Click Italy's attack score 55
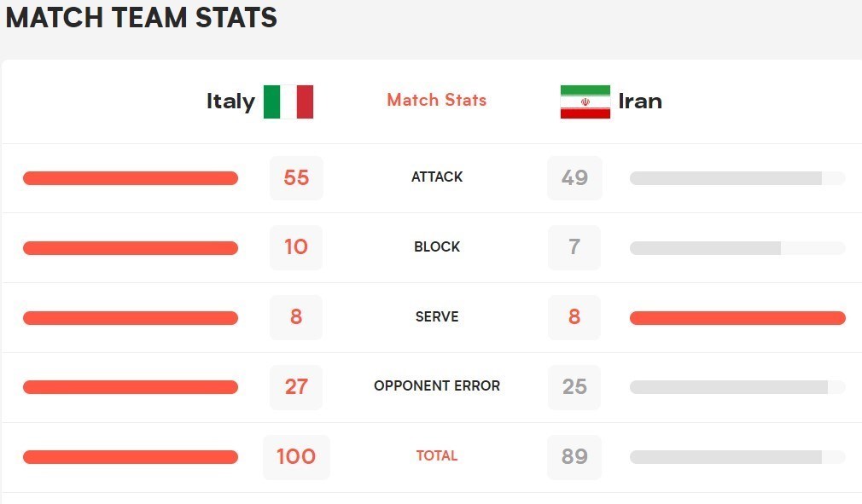Screen dimensions: 862x504 [296, 177]
